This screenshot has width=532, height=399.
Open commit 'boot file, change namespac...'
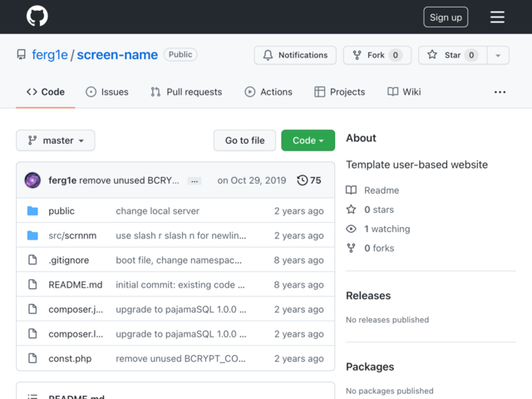(179, 260)
